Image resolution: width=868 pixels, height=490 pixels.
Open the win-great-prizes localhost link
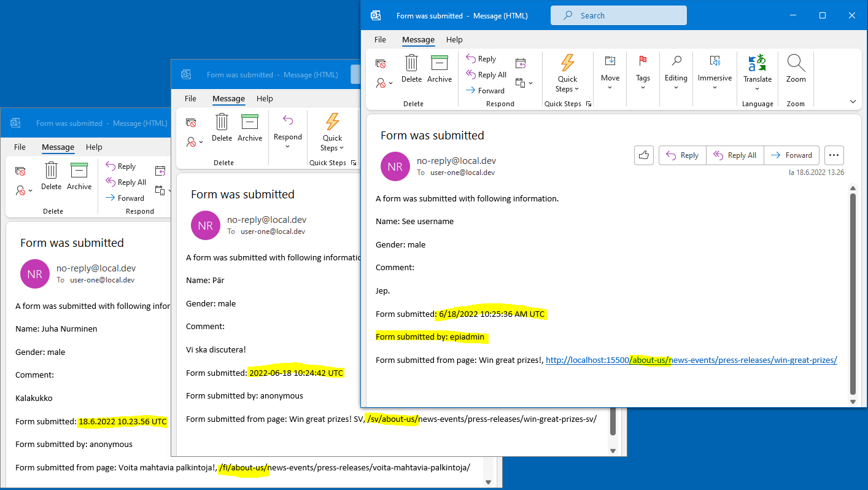691,360
